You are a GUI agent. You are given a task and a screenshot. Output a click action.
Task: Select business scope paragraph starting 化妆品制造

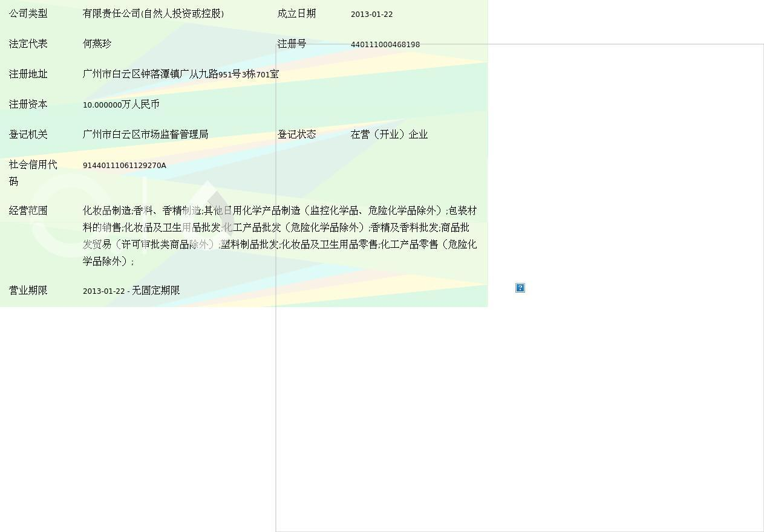tap(280, 236)
